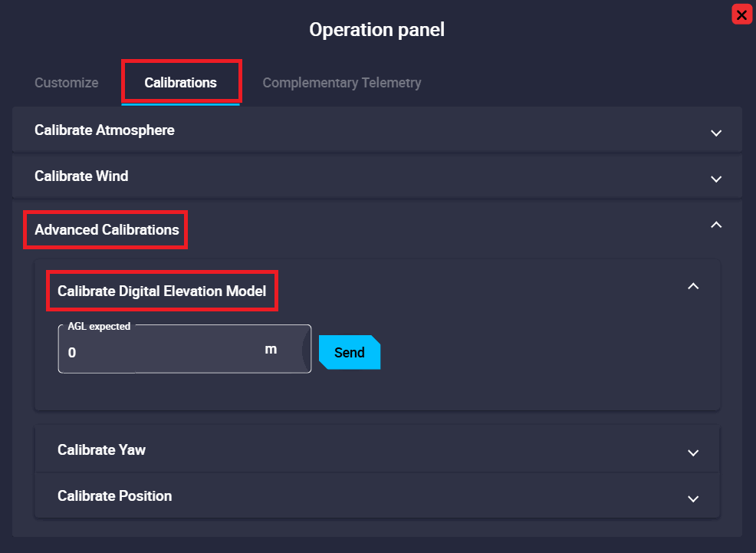Close the Operation panel with red X
This screenshot has width=756, height=553.
click(x=741, y=15)
